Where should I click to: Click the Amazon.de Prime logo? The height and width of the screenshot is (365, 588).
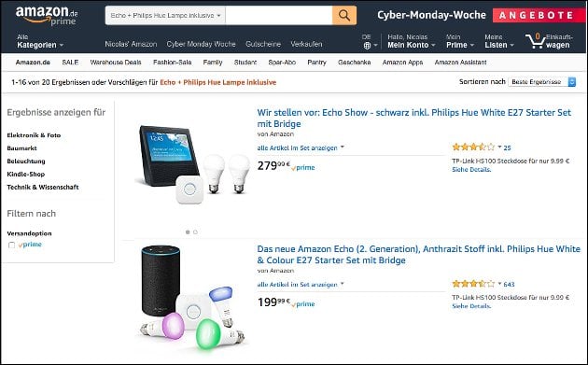[x=47, y=16]
